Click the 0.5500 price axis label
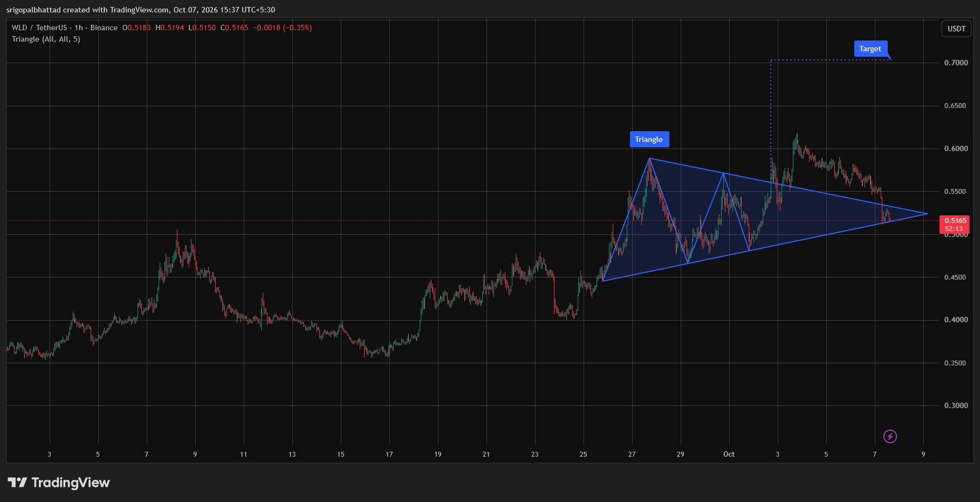The height and width of the screenshot is (502, 980). pos(956,192)
